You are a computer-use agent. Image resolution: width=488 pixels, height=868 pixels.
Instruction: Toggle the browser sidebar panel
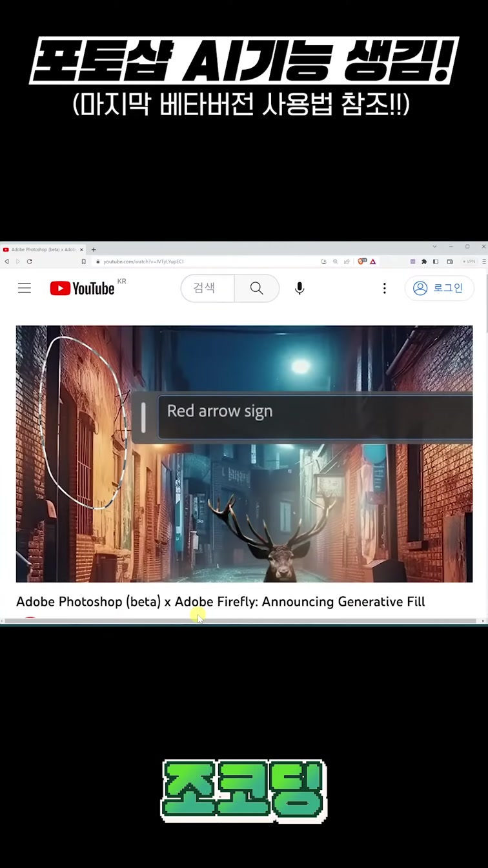(436, 262)
